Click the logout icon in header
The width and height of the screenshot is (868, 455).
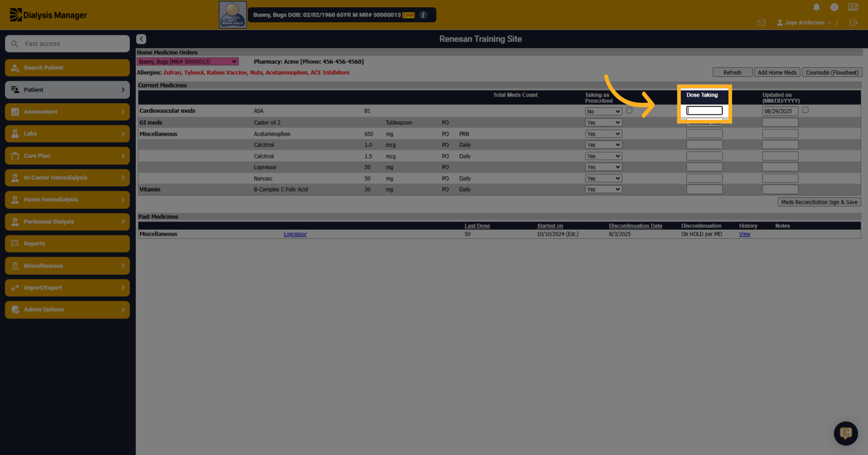pos(854,23)
